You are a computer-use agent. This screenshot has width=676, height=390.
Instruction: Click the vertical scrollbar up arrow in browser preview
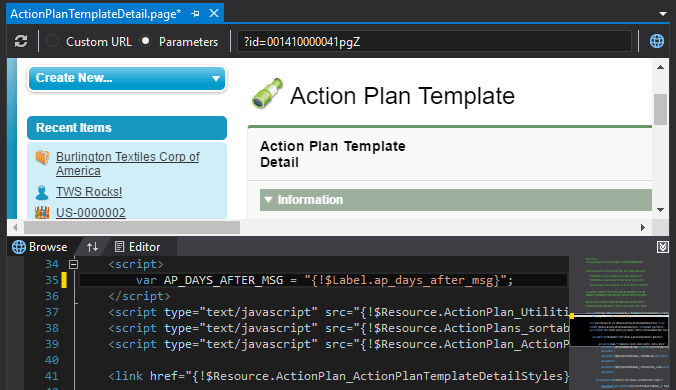pos(660,67)
